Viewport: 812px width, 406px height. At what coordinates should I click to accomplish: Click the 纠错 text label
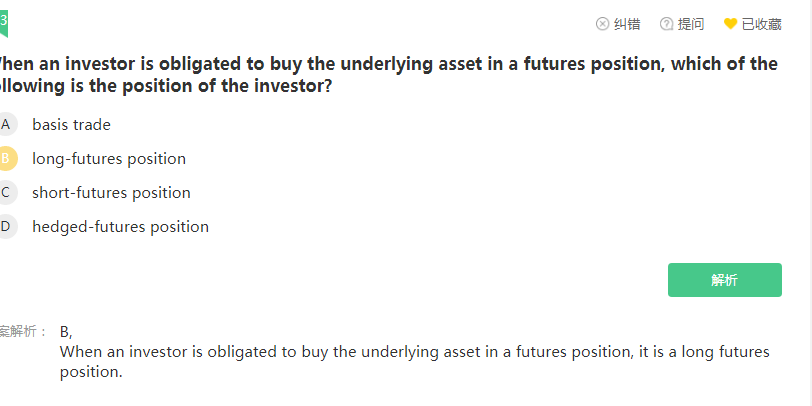(627, 24)
